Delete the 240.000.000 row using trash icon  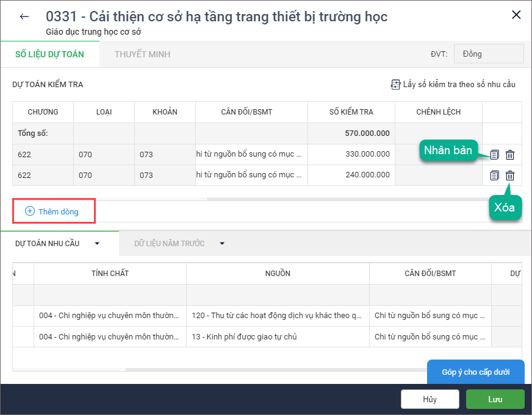pyautogui.click(x=510, y=175)
